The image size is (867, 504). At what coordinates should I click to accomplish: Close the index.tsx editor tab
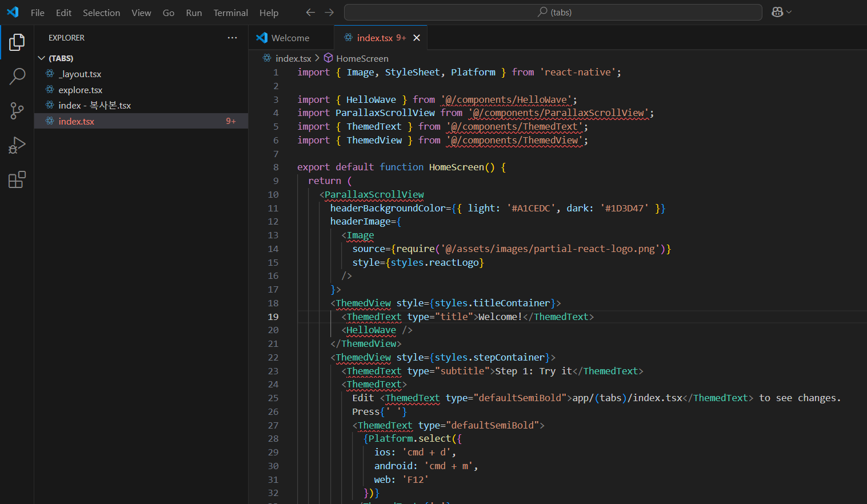point(417,38)
